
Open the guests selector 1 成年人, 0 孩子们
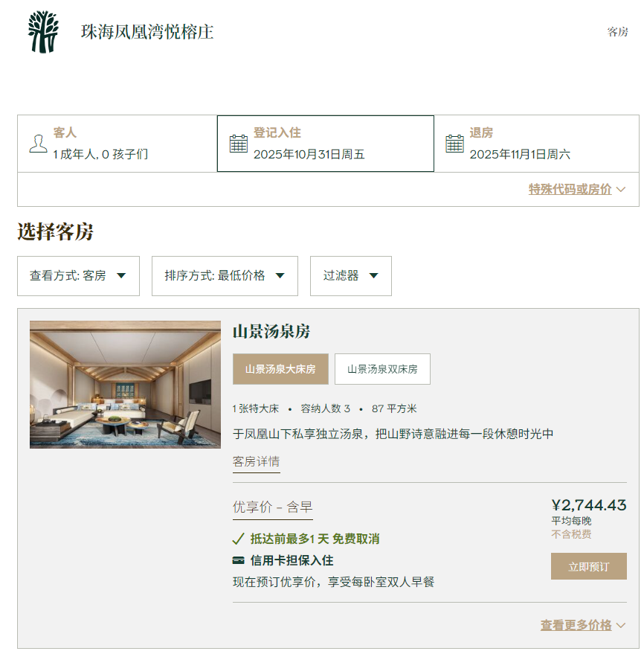pyautogui.click(x=117, y=144)
